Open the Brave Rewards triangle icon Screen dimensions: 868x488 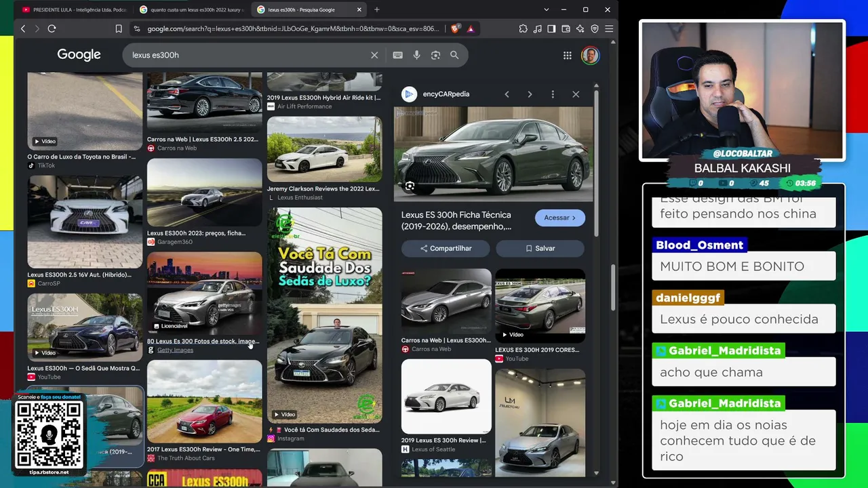[x=471, y=28]
